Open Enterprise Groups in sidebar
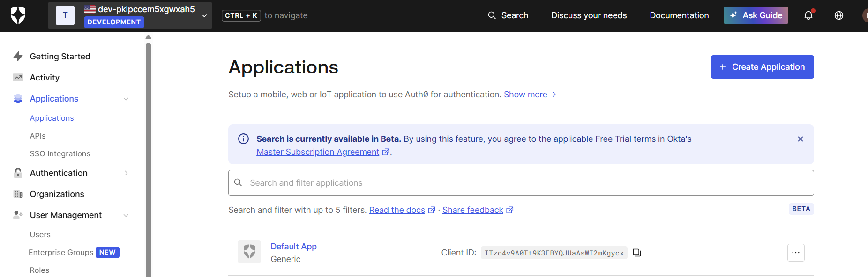 (61, 253)
